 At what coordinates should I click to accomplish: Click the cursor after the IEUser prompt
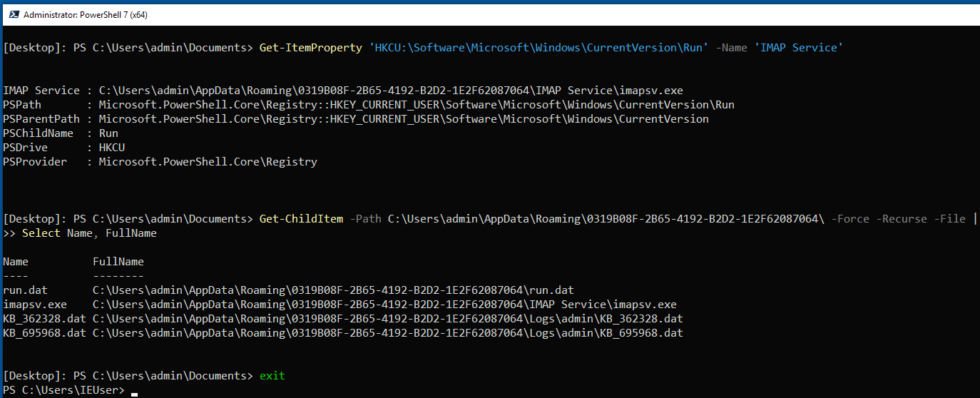point(134,394)
